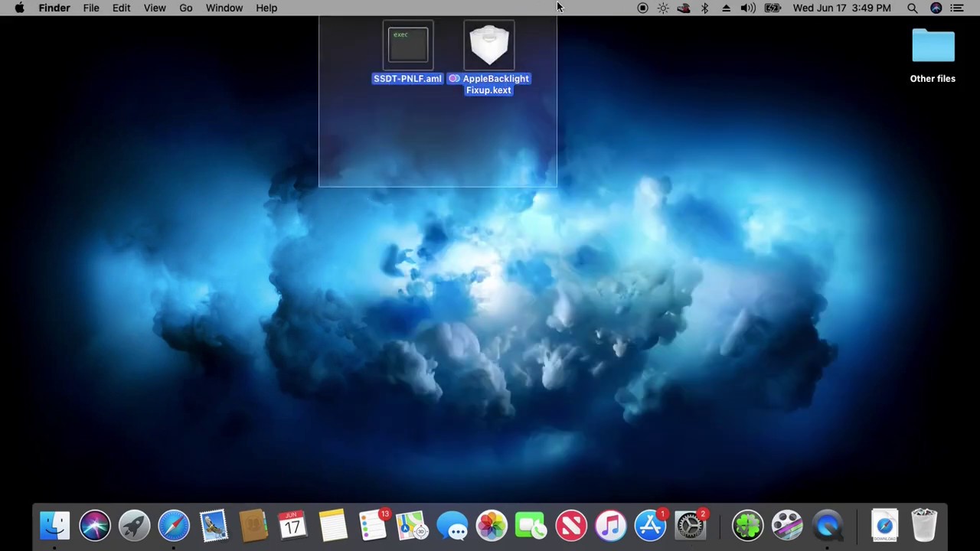Open Safari compass icon in Dock
Image resolution: width=980 pixels, height=551 pixels.
point(174,526)
